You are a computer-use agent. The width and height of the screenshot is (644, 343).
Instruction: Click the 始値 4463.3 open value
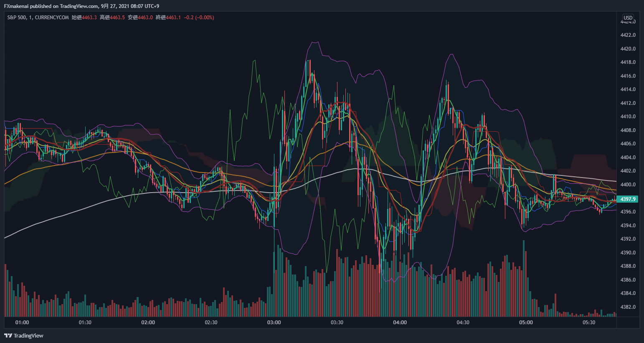pyautogui.click(x=84, y=18)
